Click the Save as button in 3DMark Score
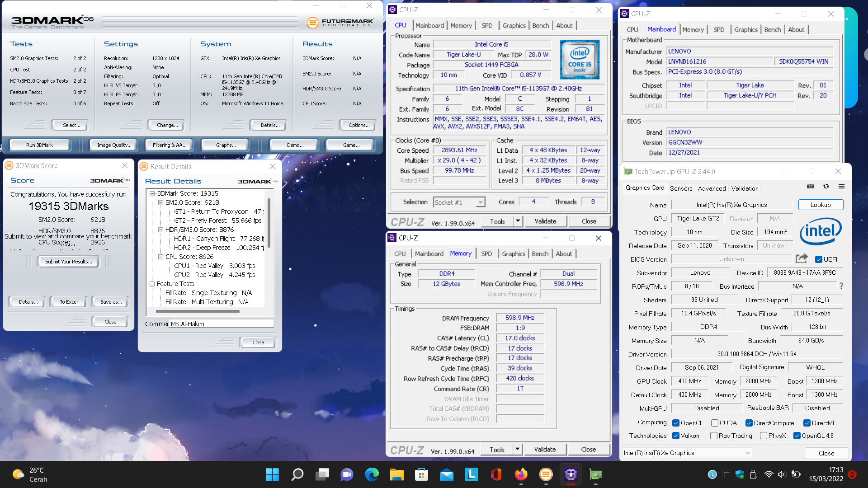 point(111,302)
